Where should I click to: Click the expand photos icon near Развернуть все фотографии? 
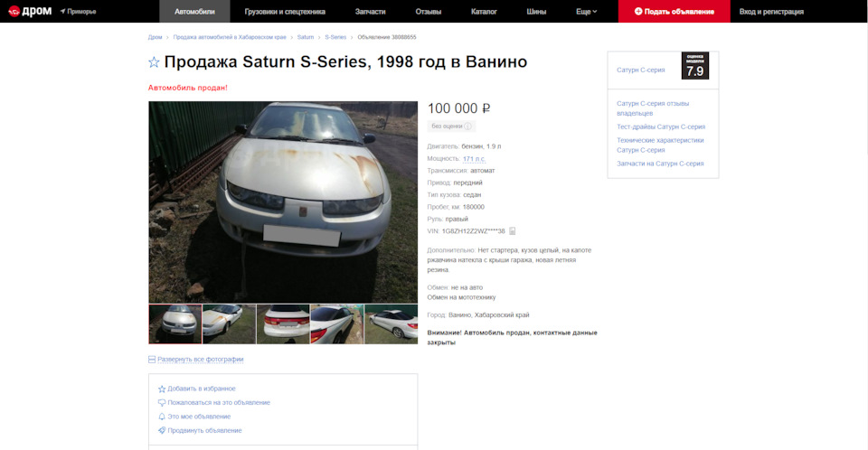(x=152, y=360)
